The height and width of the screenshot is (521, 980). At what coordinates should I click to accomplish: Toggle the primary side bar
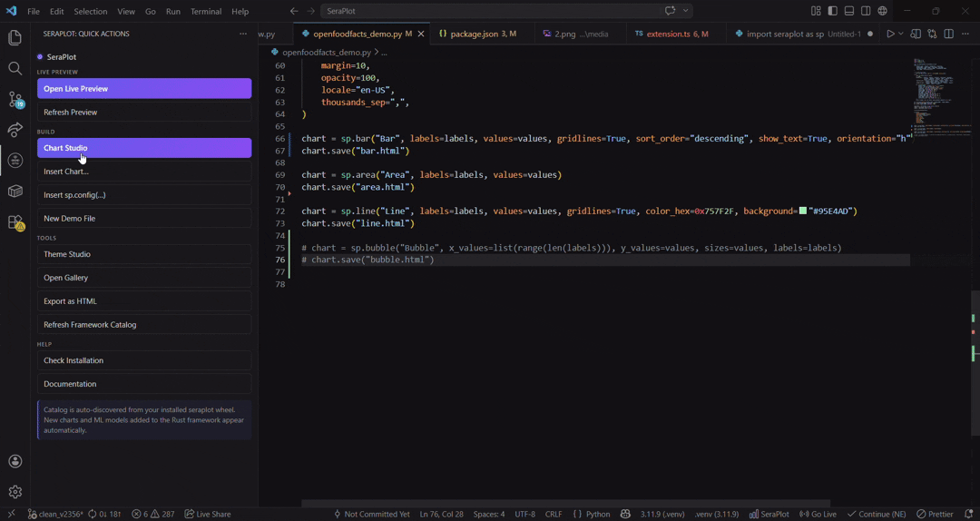tap(832, 11)
